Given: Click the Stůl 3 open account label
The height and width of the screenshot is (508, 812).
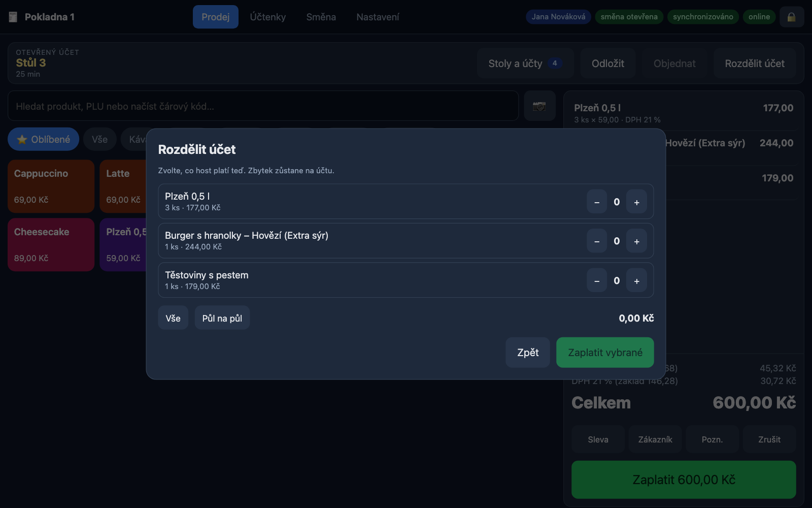Looking at the screenshot, I should tap(31, 62).
